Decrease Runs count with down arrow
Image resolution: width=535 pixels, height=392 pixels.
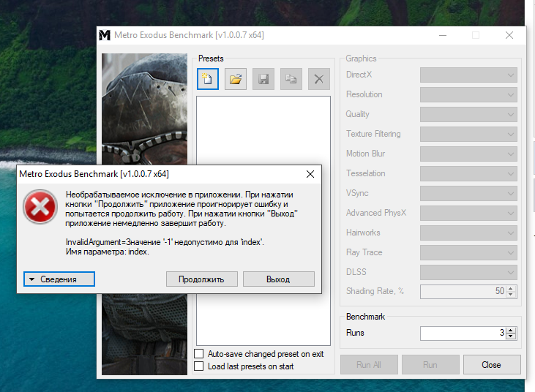point(510,336)
